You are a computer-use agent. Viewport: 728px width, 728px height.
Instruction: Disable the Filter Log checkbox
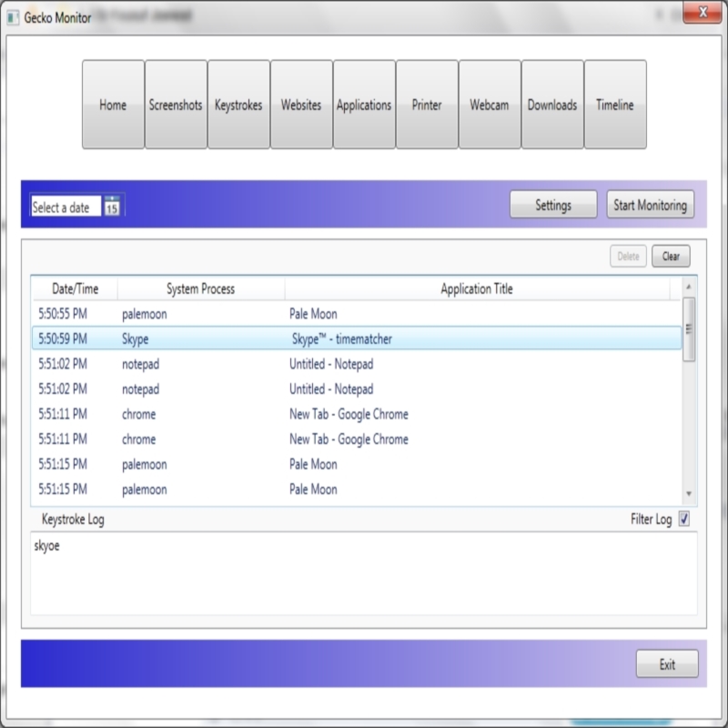click(684, 519)
